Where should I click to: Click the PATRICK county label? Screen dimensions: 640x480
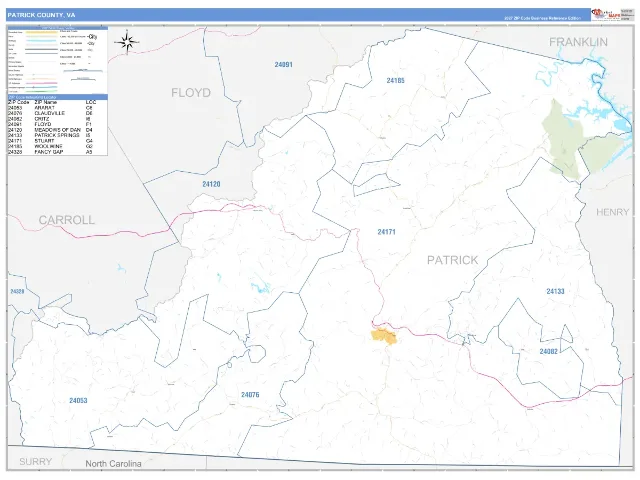(x=452, y=260)
